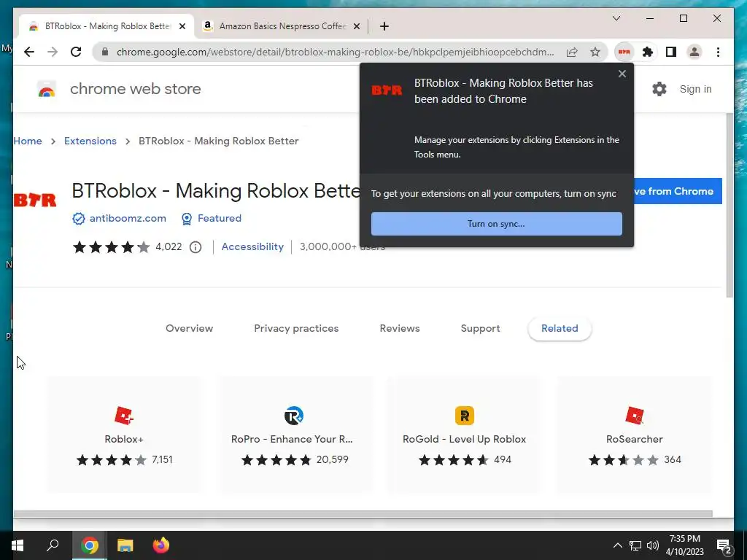Screen dimensions: 747x560
Task: Dismiss the extension added popup
Action: point(622,74)
